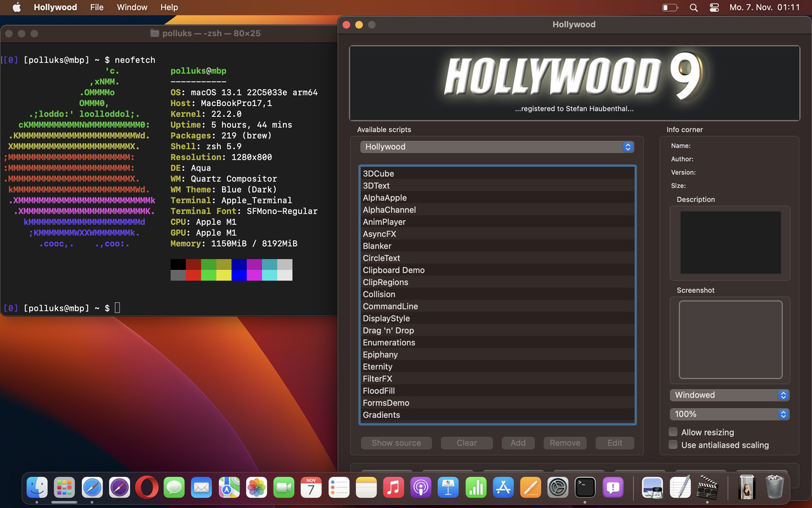Select the Drag 'n' Drop script

tap(497, 330)
